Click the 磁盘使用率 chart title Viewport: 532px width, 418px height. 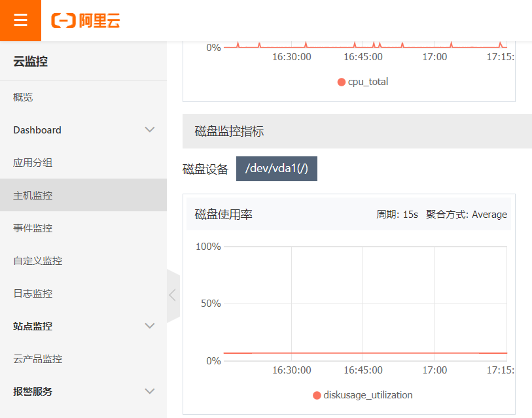tap(224, 214)
